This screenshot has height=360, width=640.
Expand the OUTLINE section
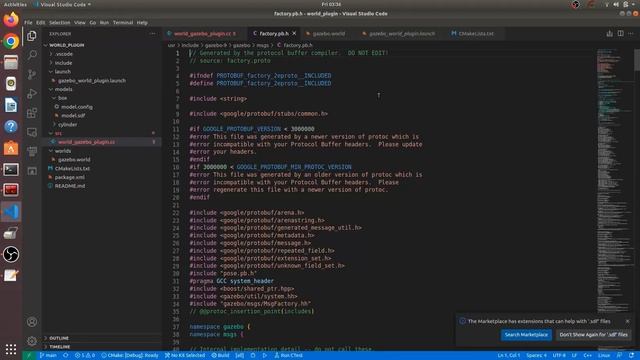(x=59, y=338)
